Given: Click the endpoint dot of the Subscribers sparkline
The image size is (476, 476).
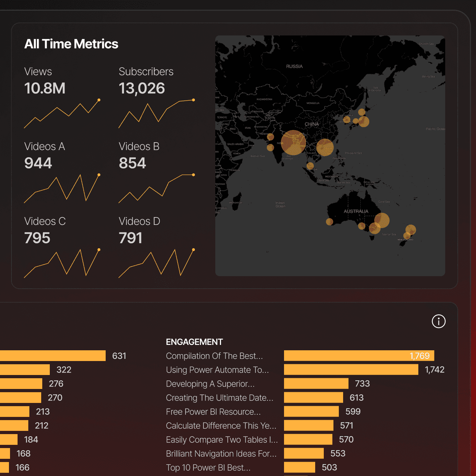Looking at the screenshot, I should (x=193, y=100).
